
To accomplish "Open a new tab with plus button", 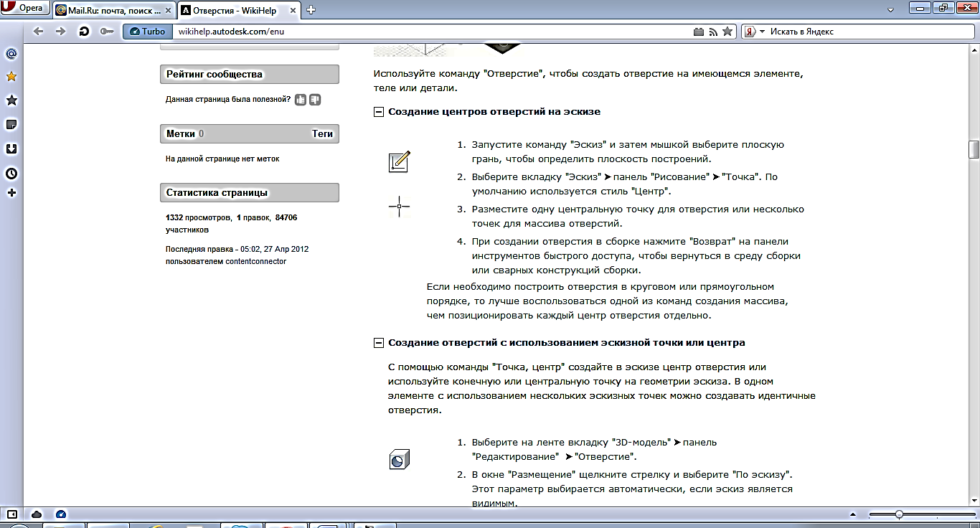I will (311, 10).
